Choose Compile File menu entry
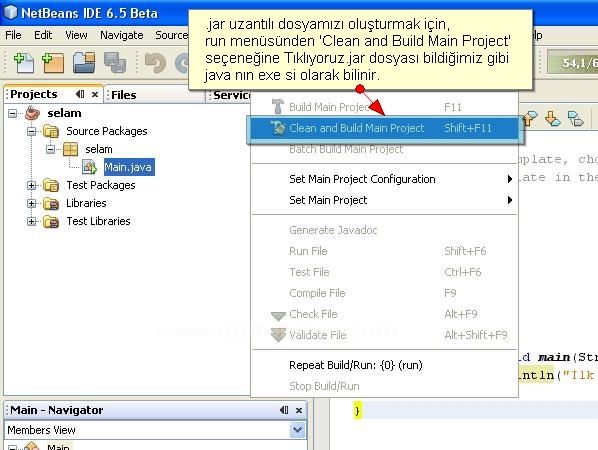 pos(384,293)
